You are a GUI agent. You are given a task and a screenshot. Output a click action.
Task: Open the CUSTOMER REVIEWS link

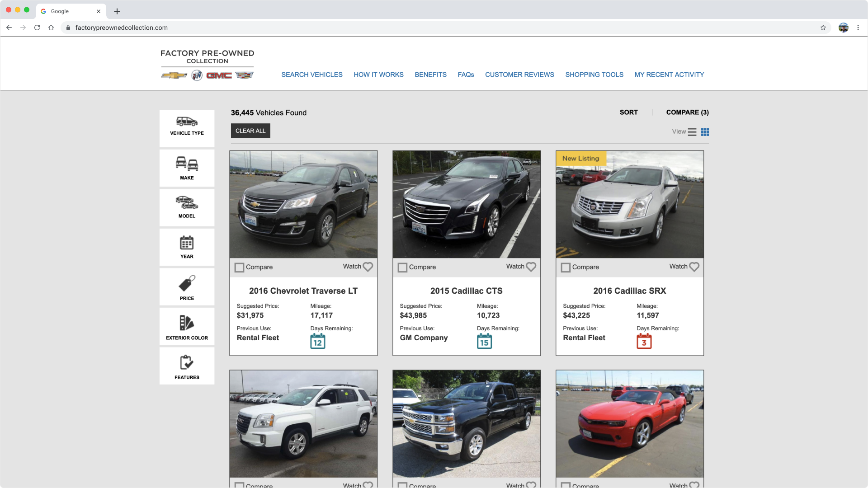point(519,75)
